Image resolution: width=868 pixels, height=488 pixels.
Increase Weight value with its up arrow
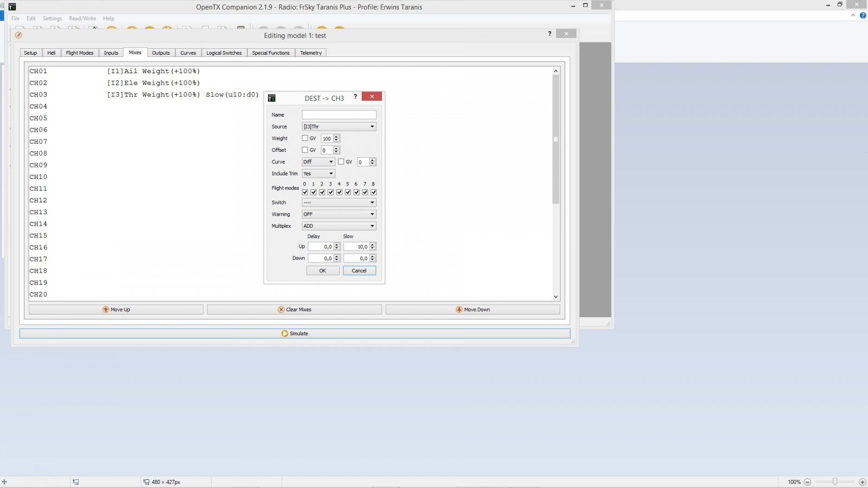[336, 137]
